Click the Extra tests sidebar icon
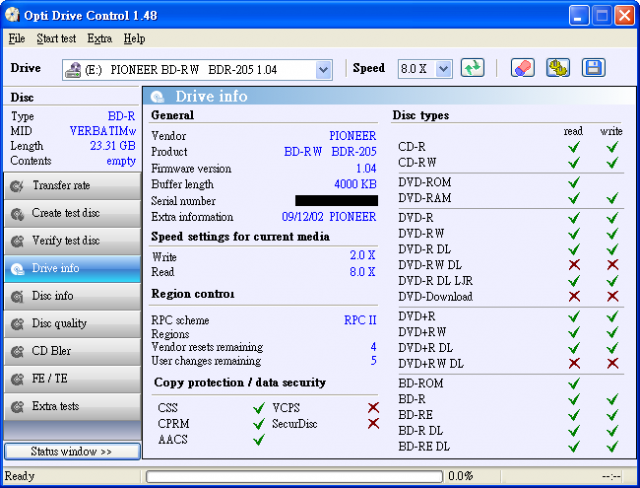 (x=17, y=407)
